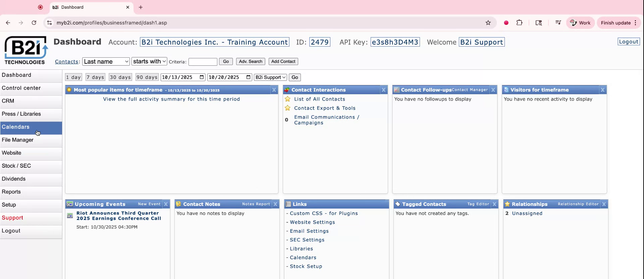Select the 90 days timeframe

click(147, 77)
